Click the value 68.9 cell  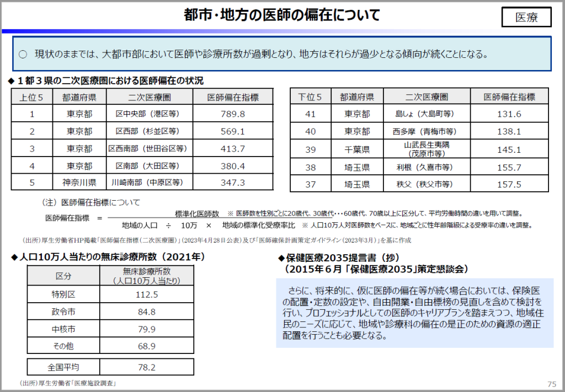147,346
